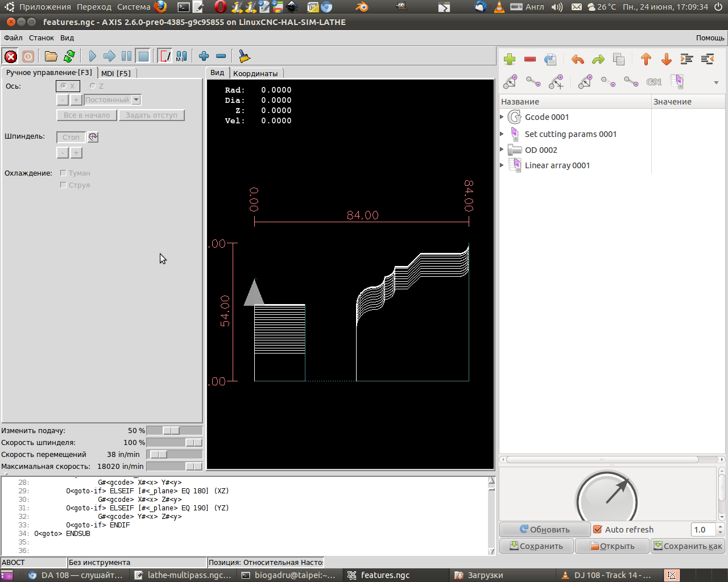Click the G91 toolbar icon
Screen dimensions: 728x582
point(653,82)
